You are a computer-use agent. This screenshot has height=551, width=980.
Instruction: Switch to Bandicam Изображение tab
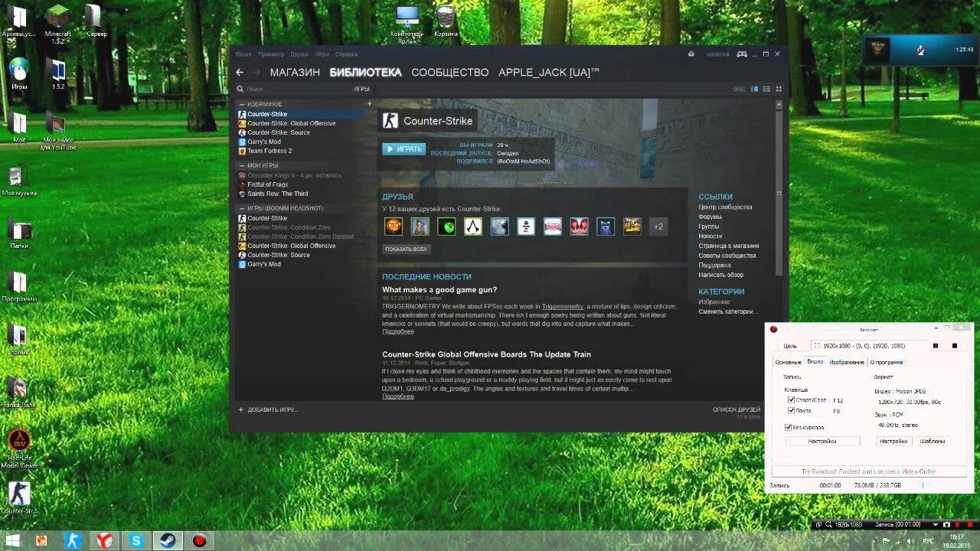pos(846,362)
